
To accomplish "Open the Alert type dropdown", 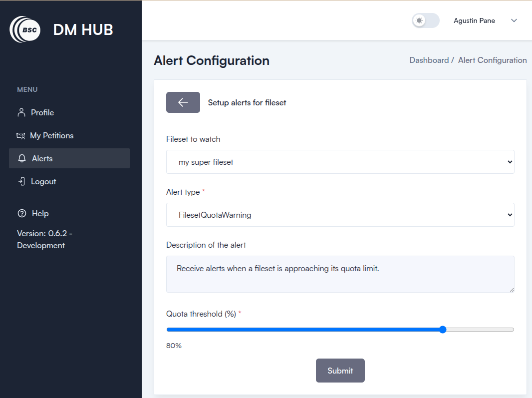I will (340, 215).
